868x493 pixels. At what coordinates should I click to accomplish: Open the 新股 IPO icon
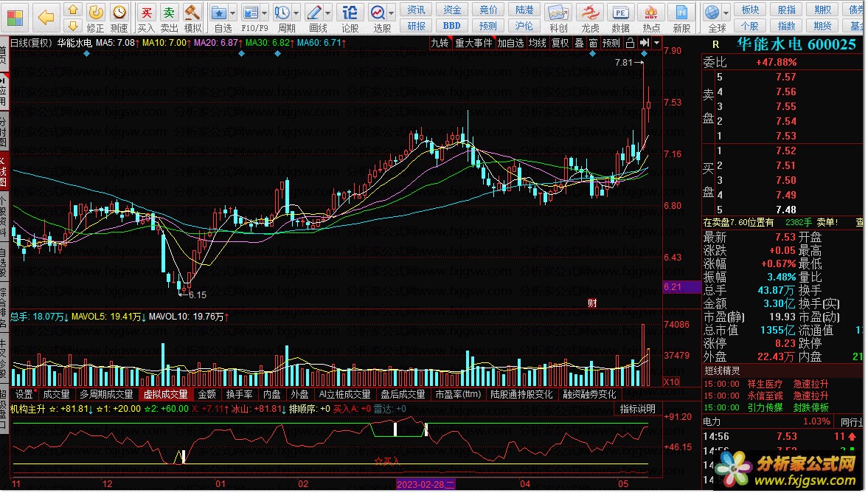[681, 18]
